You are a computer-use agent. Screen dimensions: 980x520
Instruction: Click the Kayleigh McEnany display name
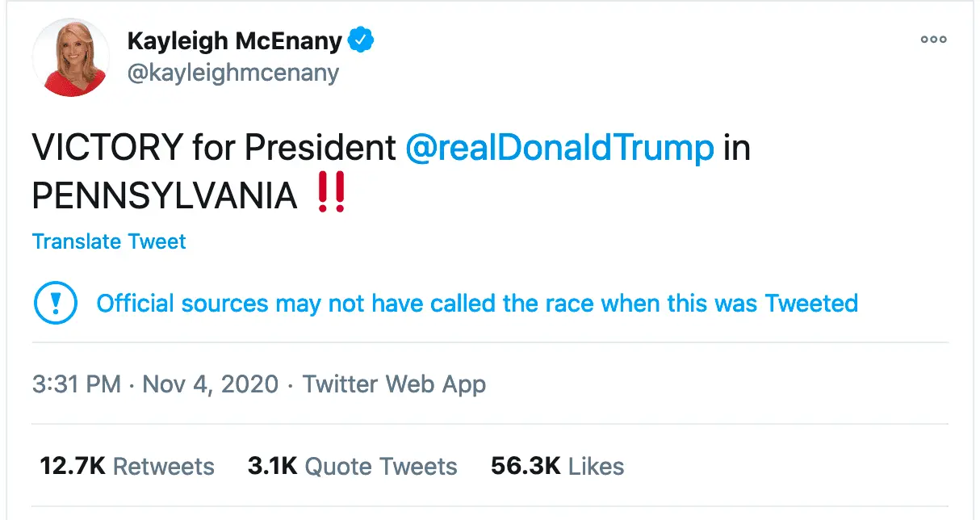[x=234, y=40]
